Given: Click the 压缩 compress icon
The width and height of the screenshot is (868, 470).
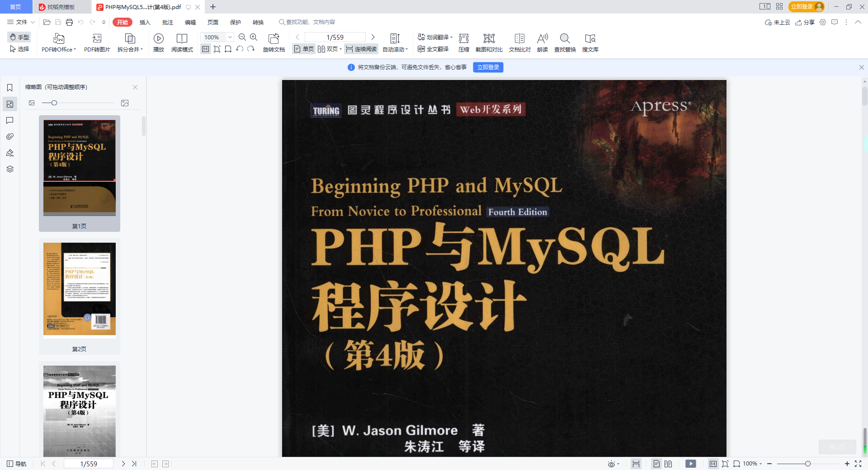Looking at the screenshot, I should 464,39.
